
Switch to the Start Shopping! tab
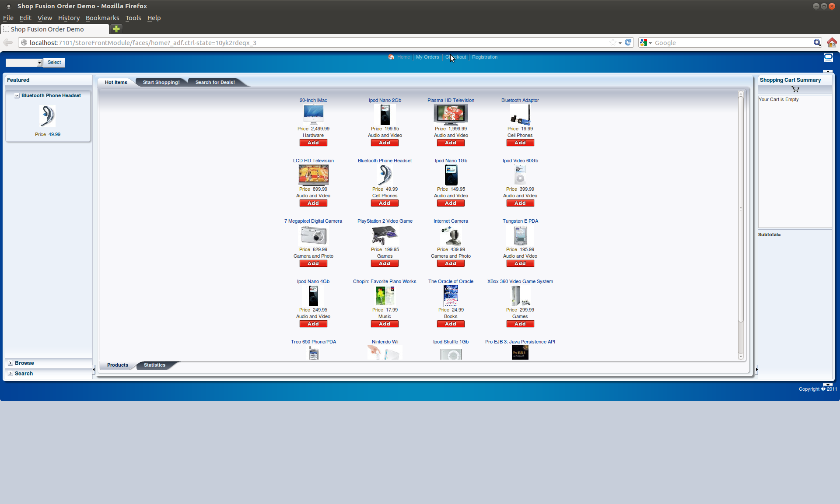pyautogui.click(x=161, y=82)
